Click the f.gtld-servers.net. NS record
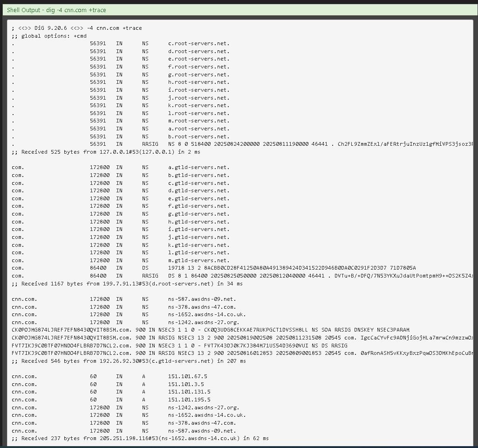The image size is (478, 448). (x=121, y=206)
